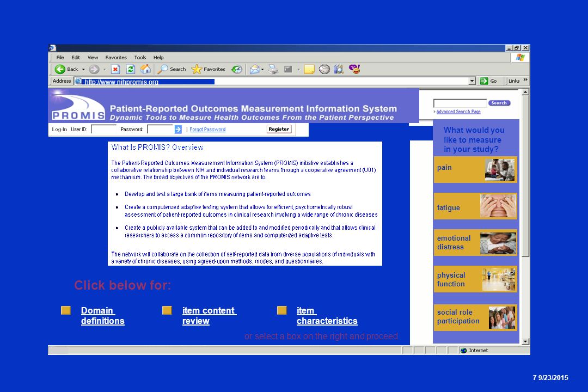588x392 pixels.
Task: Expand the Forward button history dropdown
Action: 104,69
